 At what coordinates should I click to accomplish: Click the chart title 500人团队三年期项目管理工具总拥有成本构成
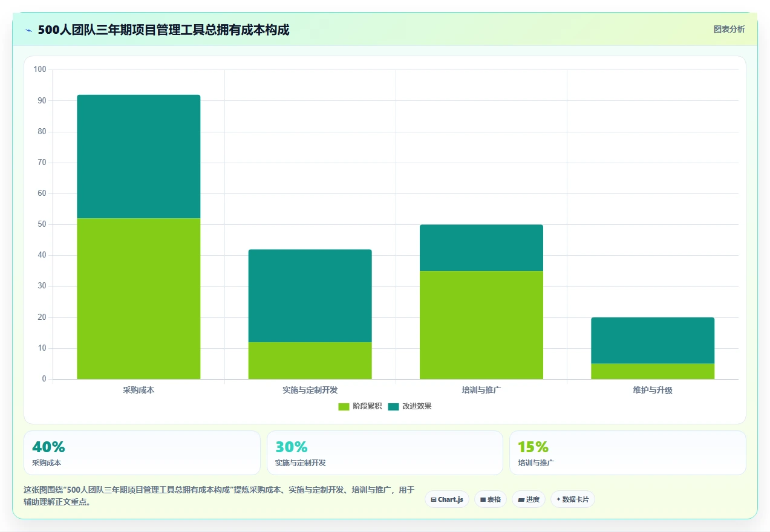(x=163, y=30)
